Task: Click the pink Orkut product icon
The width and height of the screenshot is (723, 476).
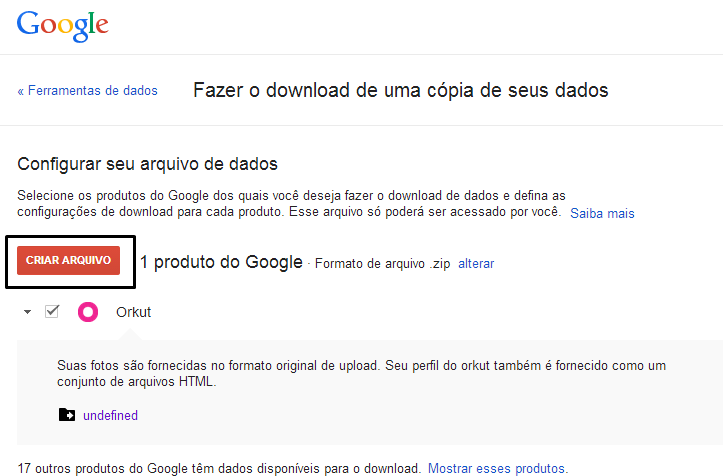Action: (88, 312)
